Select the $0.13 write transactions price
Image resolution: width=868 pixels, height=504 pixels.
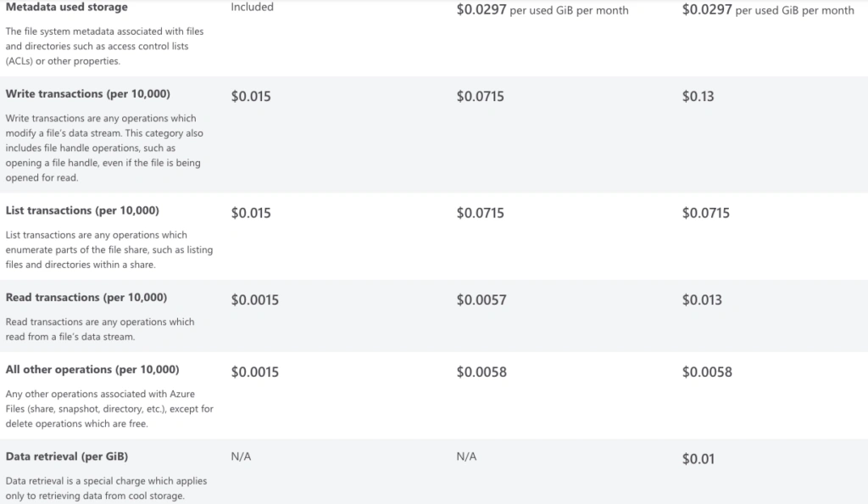pos(698,97)
